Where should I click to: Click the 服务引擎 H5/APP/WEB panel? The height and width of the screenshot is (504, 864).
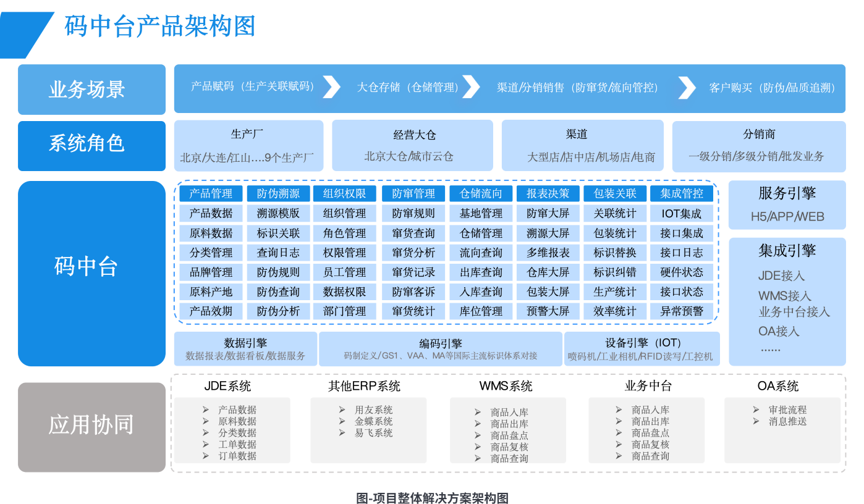point(787,204)
